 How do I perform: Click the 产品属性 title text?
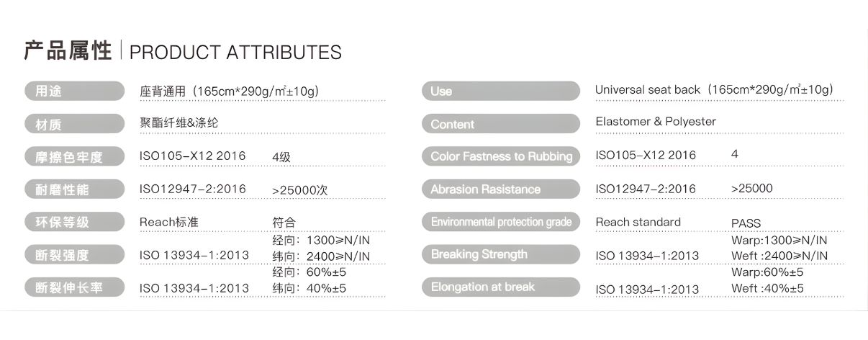point(68,51)
